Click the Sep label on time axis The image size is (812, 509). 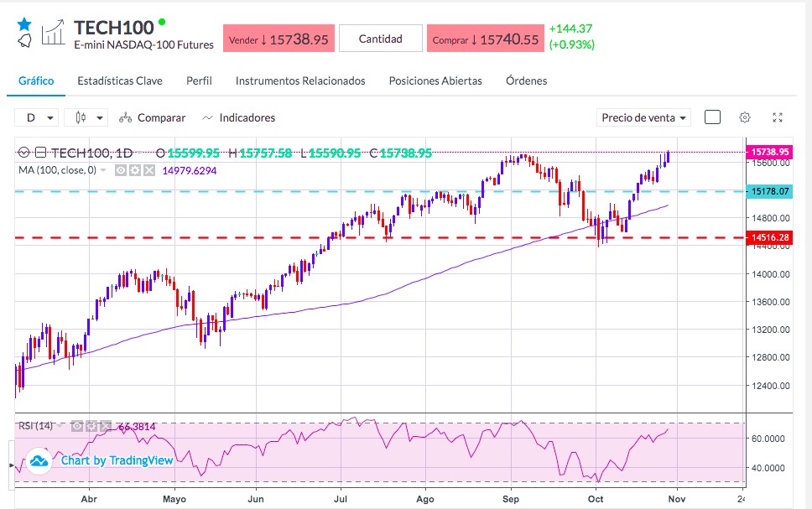coord(511,499)
